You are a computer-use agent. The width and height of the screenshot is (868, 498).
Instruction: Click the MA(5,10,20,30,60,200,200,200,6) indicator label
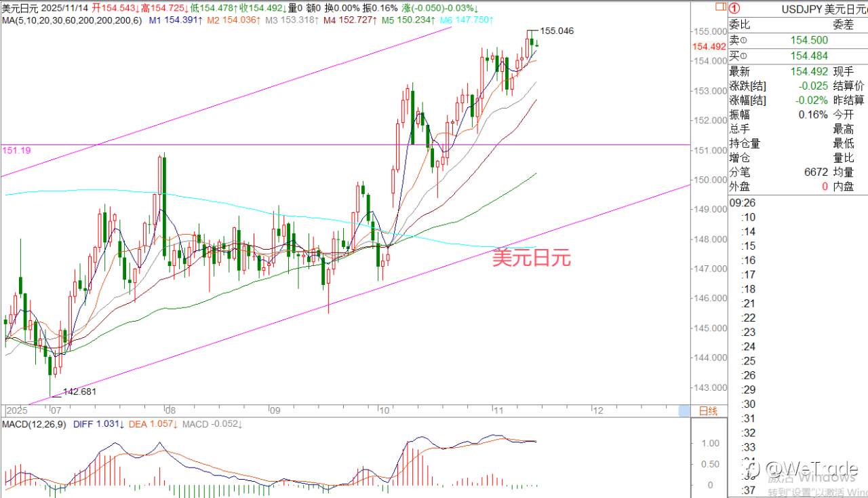72,20
